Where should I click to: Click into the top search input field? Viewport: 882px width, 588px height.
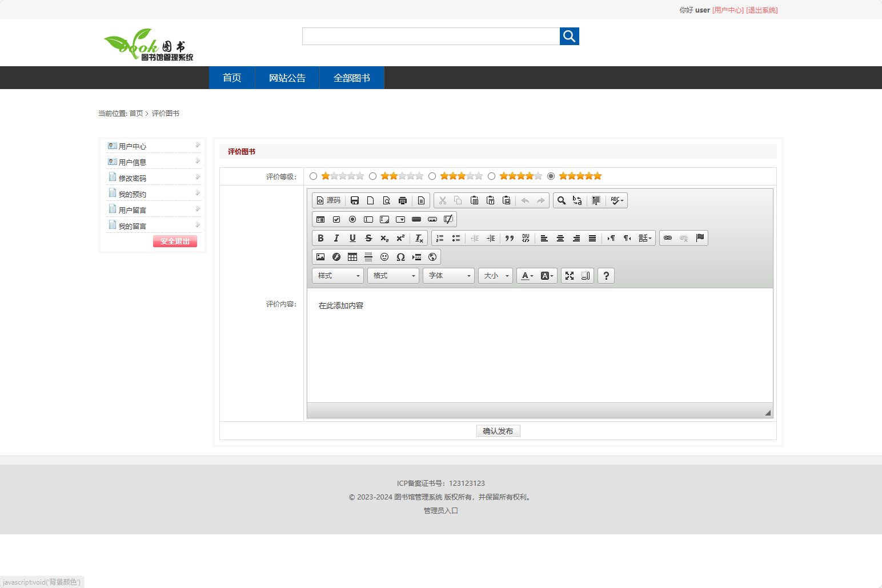(x=431, y=36)
